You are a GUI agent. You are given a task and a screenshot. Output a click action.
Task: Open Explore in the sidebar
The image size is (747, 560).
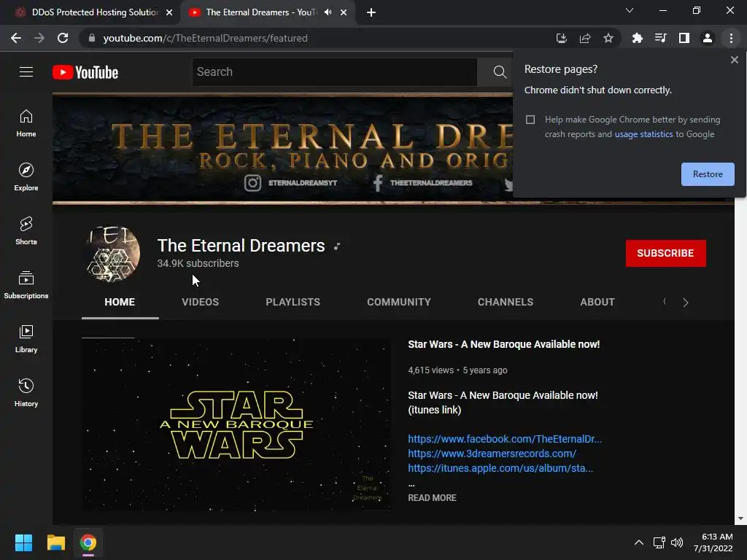point(26,177)
